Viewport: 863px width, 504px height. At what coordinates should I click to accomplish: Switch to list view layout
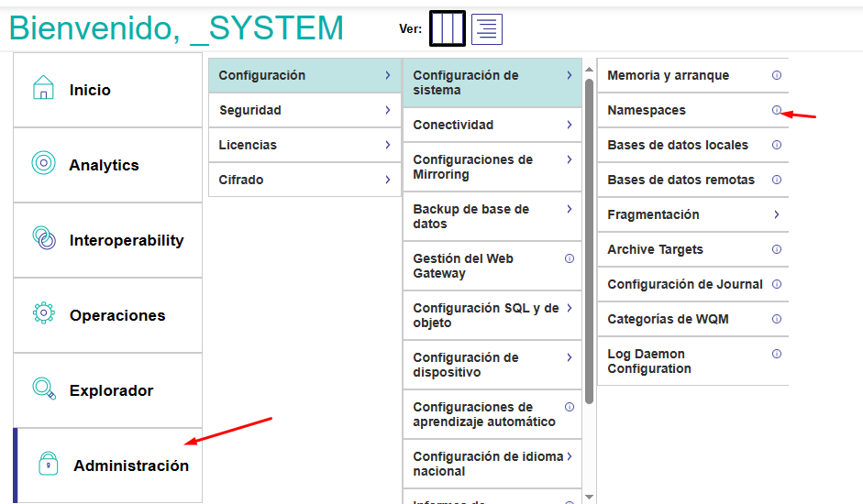pos(487,29)
